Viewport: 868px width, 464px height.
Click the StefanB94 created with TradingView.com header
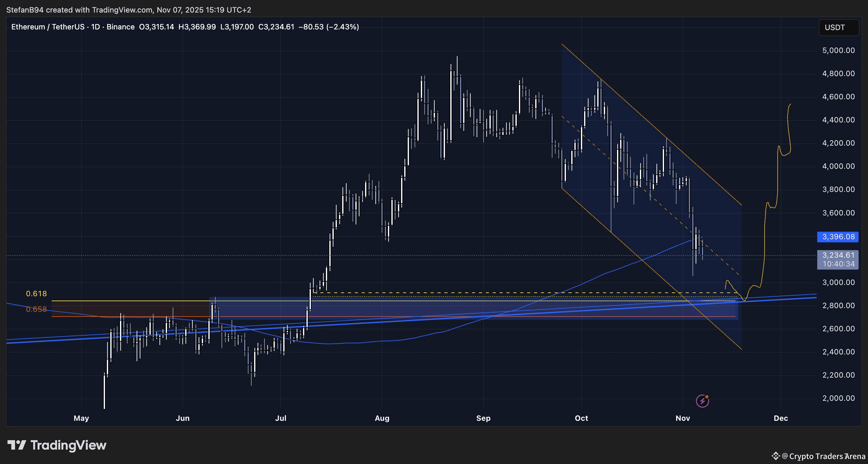(129, 10)
